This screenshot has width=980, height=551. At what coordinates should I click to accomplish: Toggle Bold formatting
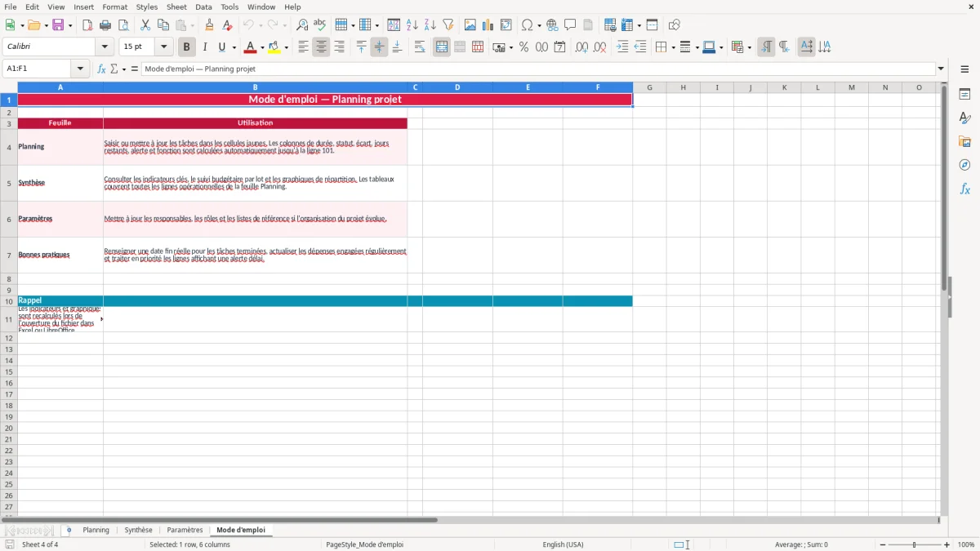tap(186, 47)
